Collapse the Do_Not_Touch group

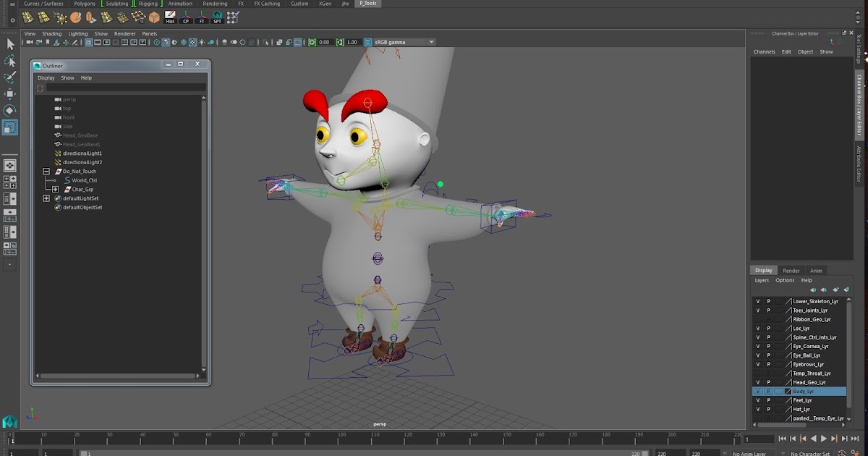pos(46,171)
